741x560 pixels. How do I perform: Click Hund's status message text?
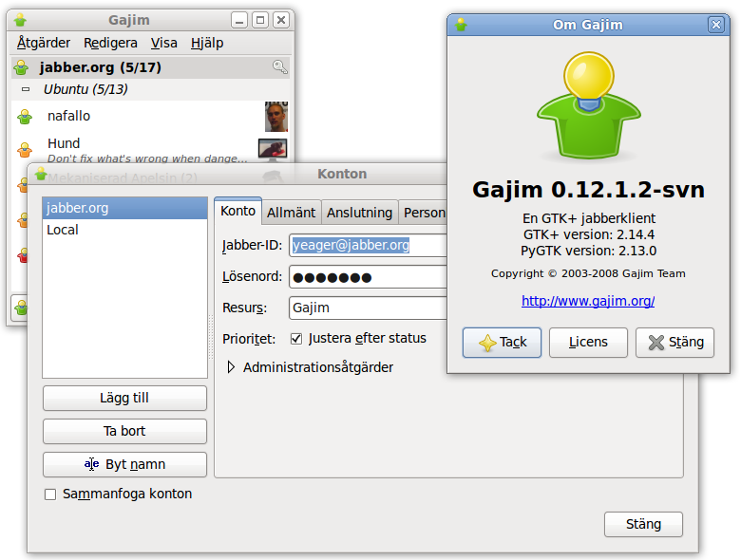[x=147, y=159]
